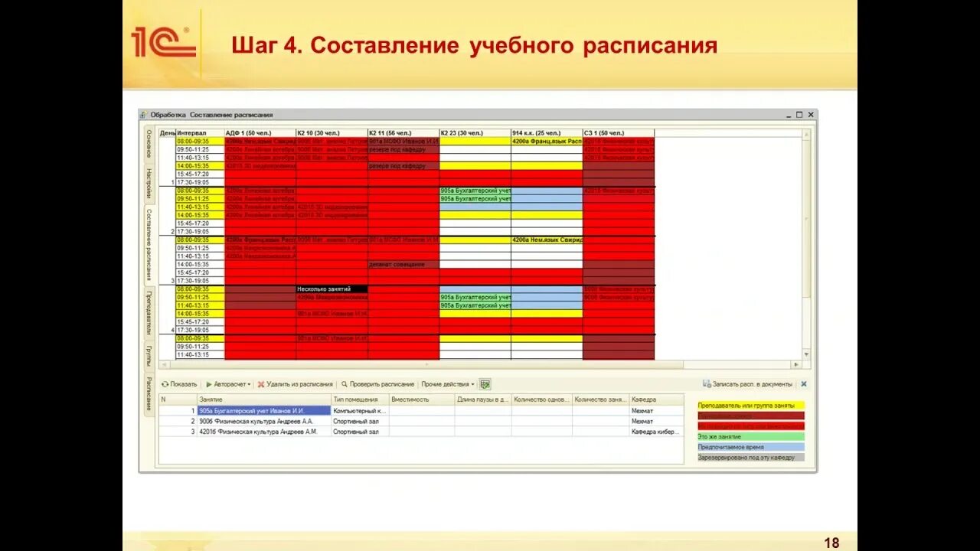Click the Компьютерный к... cell
The height and width of the screenshot is (551, 980).
pyautogui.click(x=360, y=411)
